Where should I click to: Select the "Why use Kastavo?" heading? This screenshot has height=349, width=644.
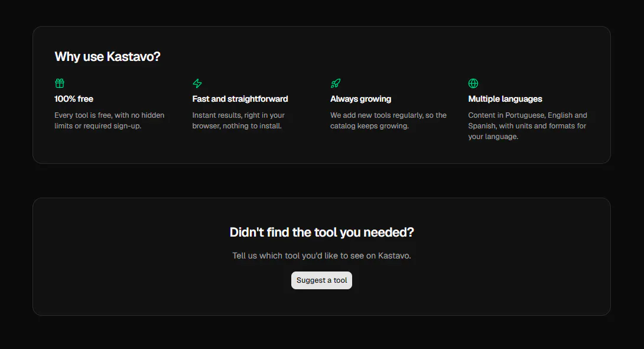pos(107,57)
